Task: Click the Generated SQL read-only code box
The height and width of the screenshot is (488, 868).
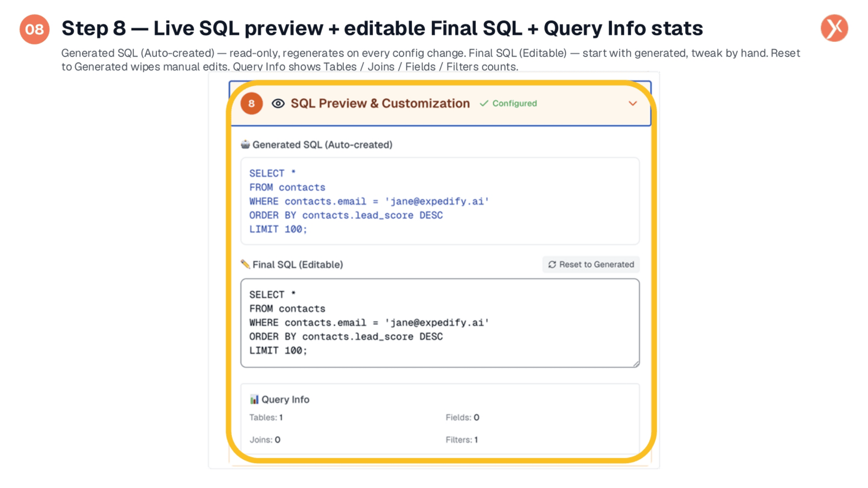Action: click(x=440, y=201)
